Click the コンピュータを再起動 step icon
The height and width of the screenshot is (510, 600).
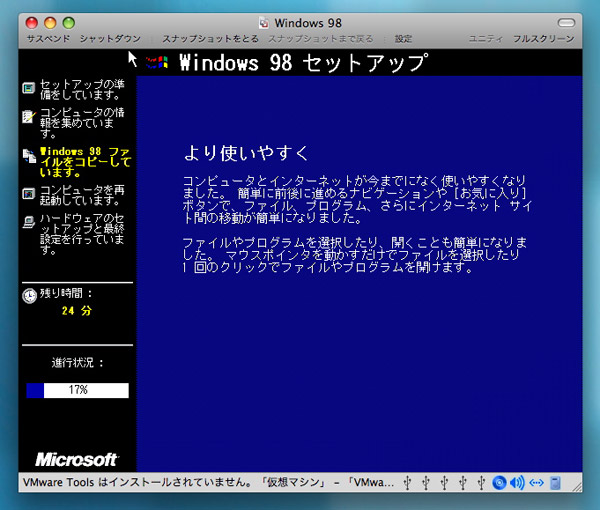point(29,194)
